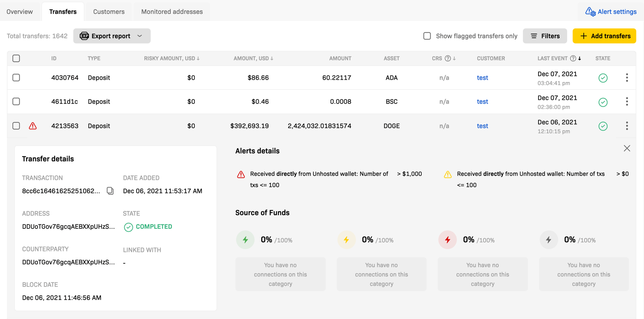Select the checkbox for transfer 4611d1c
Image resolution: width=644 pixels, height=319 pixels.
[16, 101]
